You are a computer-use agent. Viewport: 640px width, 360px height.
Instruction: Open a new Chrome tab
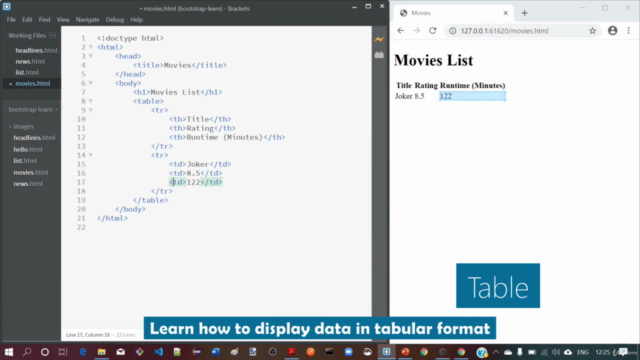(x=524, y=13)
